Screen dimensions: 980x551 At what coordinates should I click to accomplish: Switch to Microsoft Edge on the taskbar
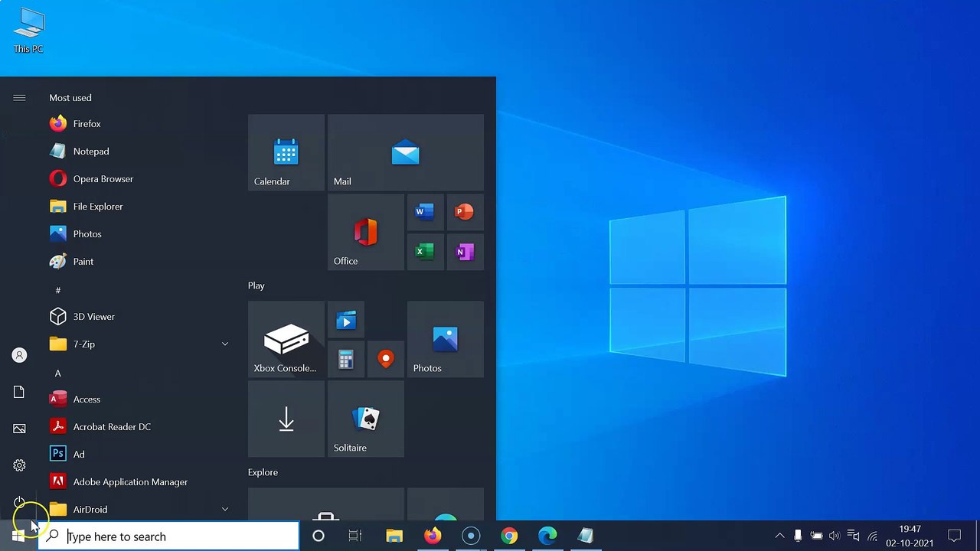click(x=547, y=536)
